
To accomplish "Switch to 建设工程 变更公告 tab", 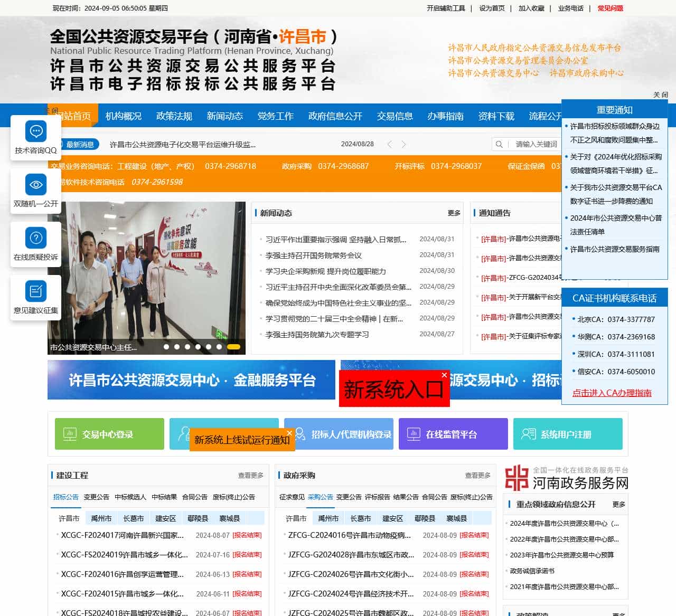I will tap(97, 497).
